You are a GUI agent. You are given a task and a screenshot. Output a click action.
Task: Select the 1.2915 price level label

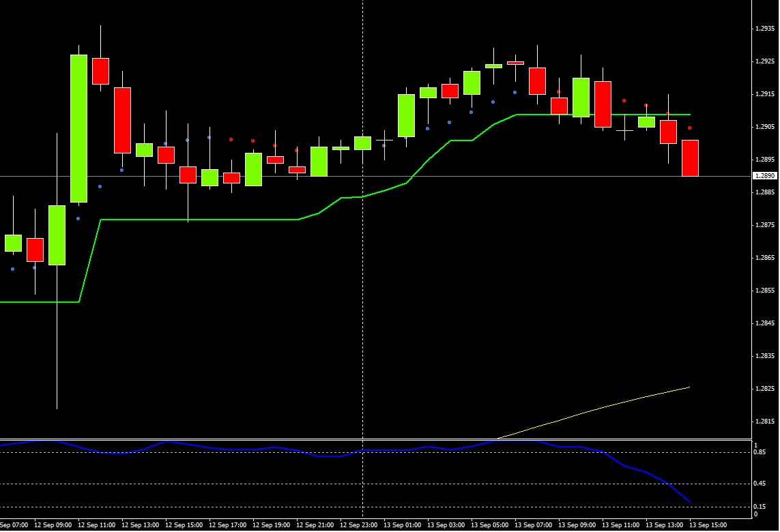764,94
